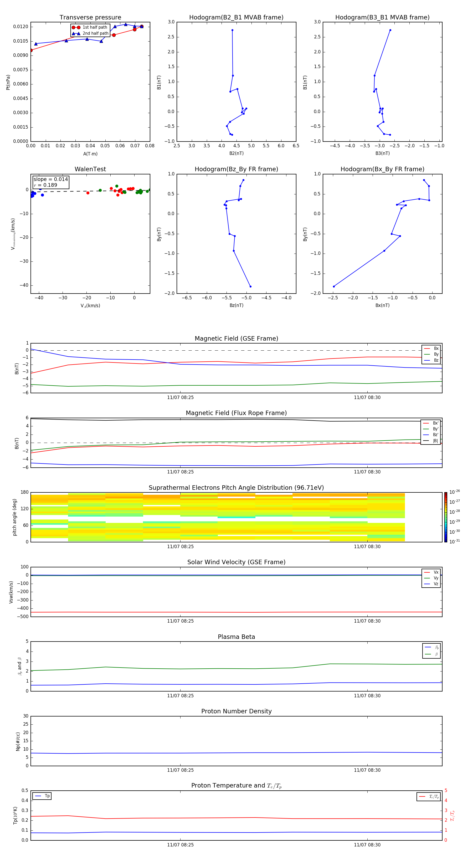The width and height of the screenshot is (473, 868).
Task: Click the β entry in Plasma Beta legend
Action: pos(431,654)
